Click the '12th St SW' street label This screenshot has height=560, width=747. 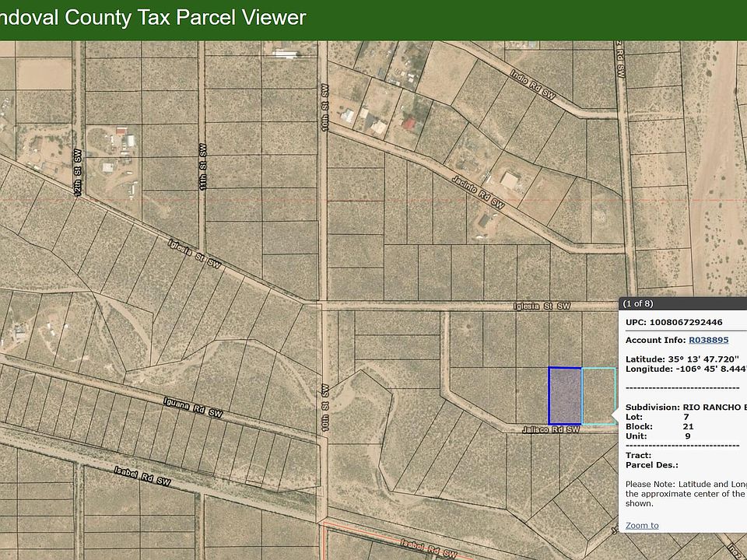tap(78, 172)
